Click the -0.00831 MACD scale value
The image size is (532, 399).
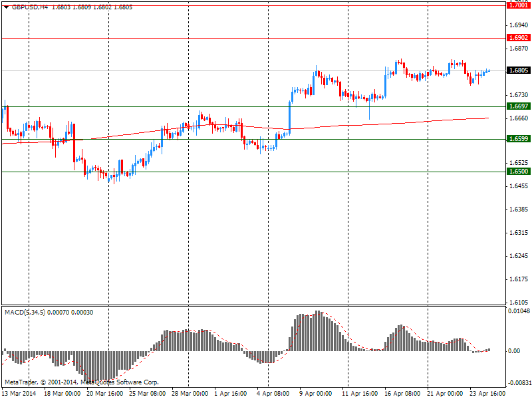coord(519,383)
